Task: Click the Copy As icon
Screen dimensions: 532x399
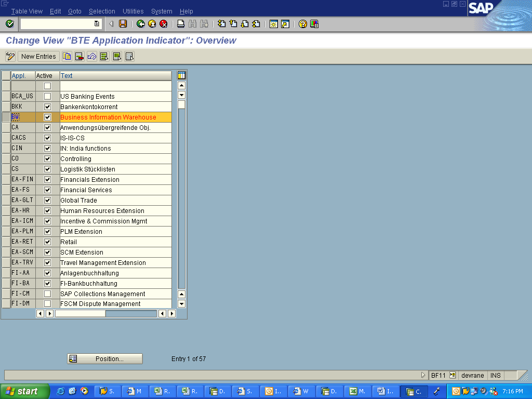Action: tap(67, 56)
